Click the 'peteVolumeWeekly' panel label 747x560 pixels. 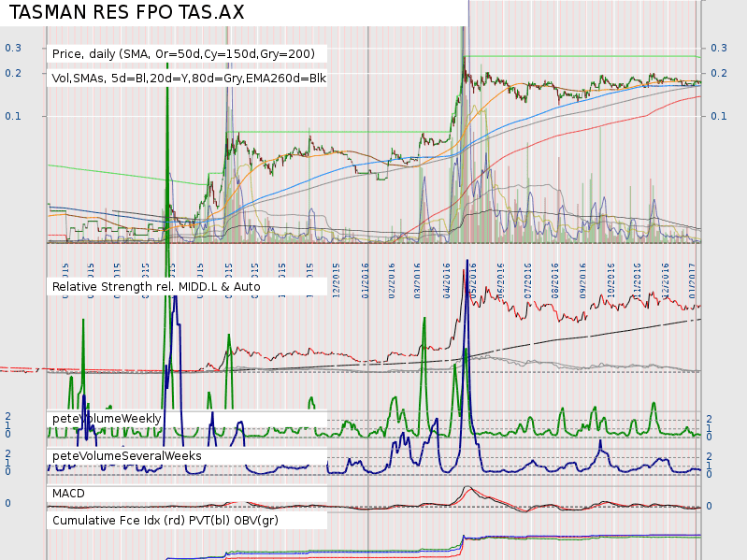click(x=107, y=419)
